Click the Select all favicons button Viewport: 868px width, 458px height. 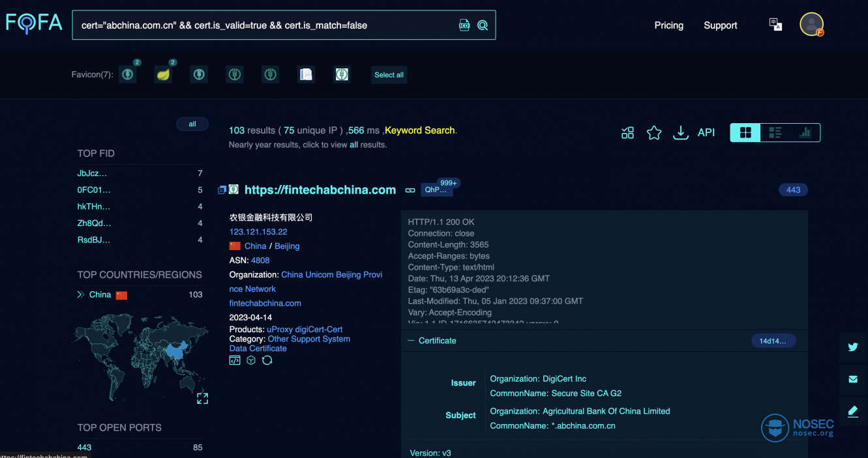[x=389, y=75]
